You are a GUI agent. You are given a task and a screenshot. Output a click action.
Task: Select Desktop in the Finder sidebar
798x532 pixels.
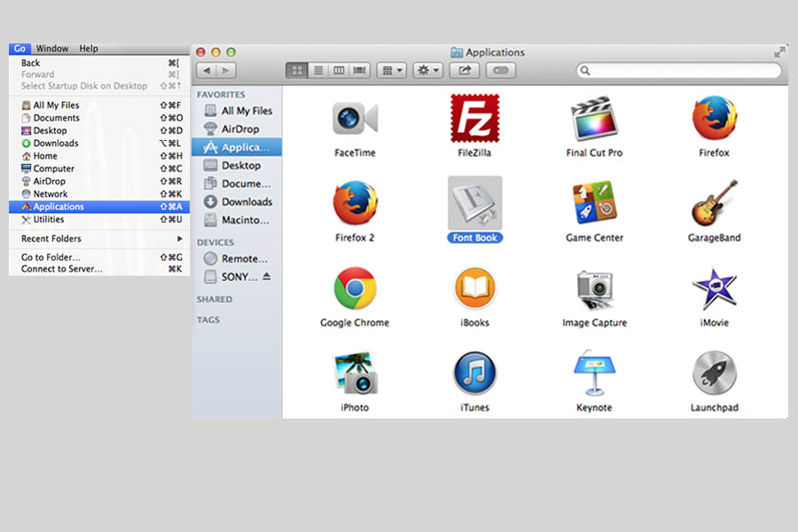click(x=237, y=166)
